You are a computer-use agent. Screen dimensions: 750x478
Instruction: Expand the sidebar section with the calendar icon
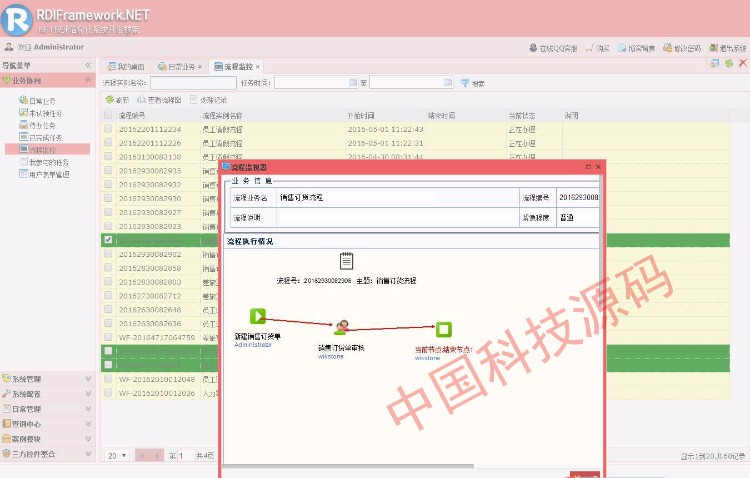[88, 409]
